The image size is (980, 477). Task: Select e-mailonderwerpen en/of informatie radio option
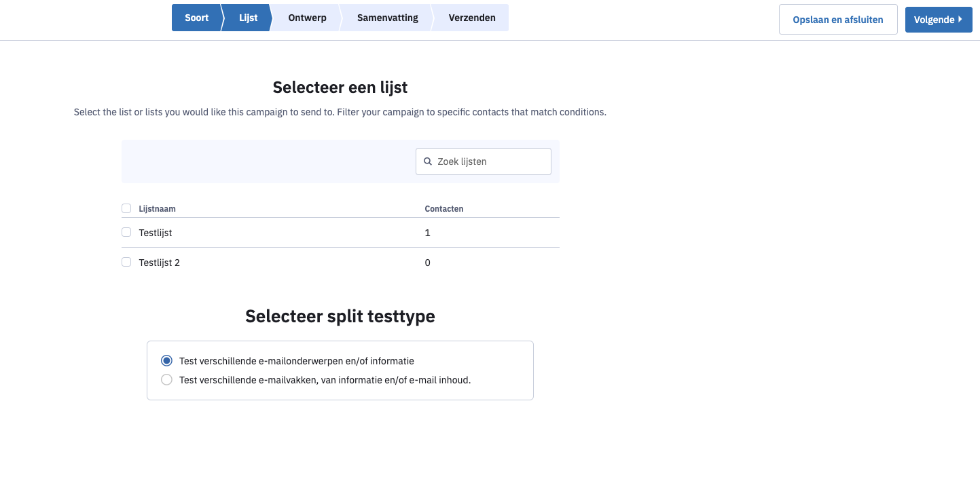(166, 361)
